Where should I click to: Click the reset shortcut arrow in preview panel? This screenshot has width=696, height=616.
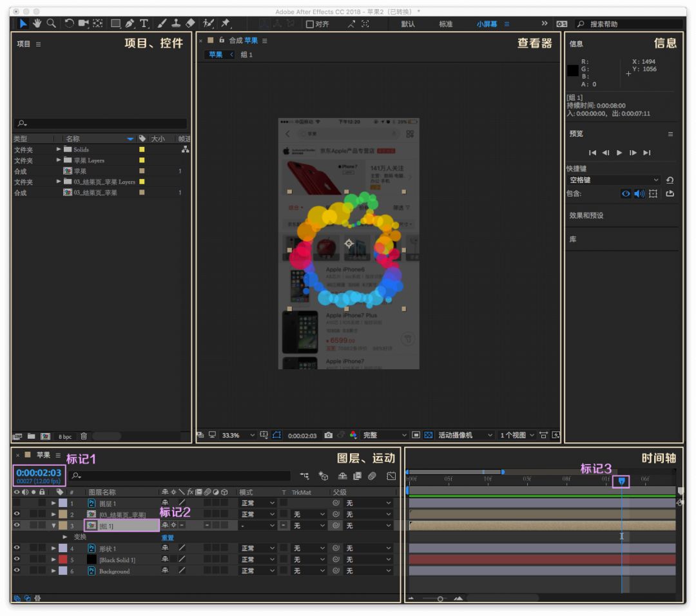coord(670,180)
